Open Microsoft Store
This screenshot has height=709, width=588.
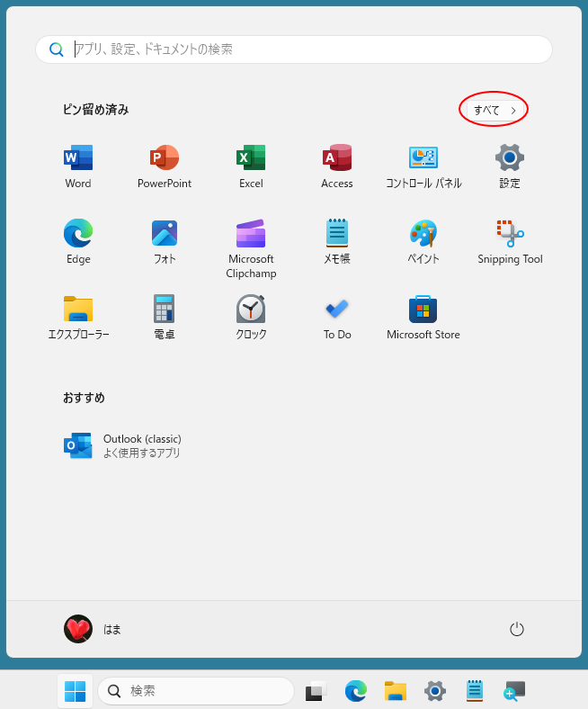(423, 317)
